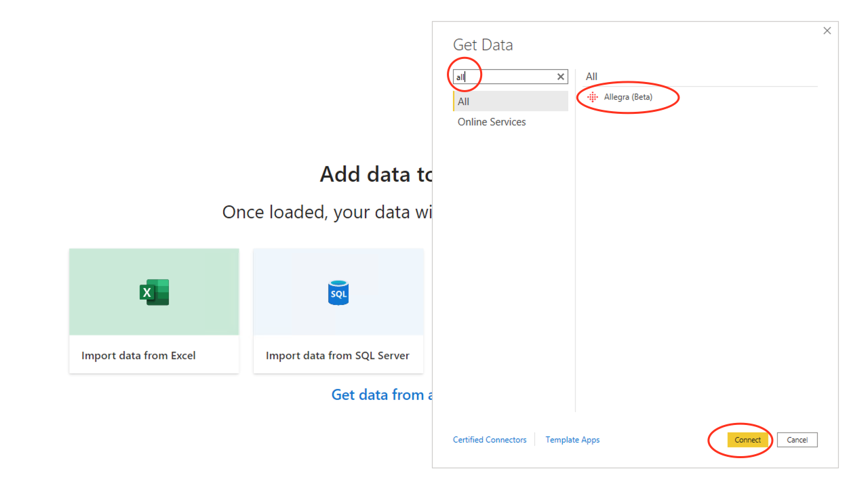868x488 pixels.
Task: Open the Template Apps link
Action: point(572,439)
